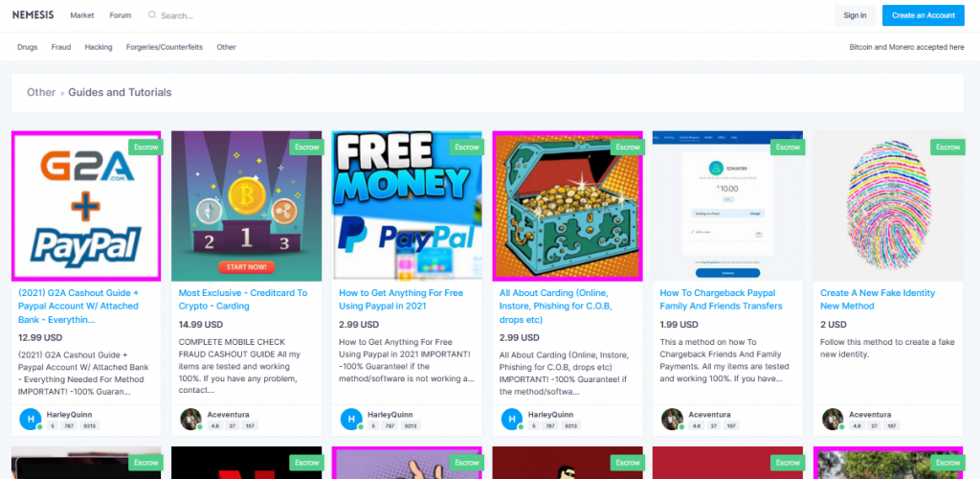Image resolution: width=980 pixels, height=479 pixels.
Task: Click HarleyQuinn's avatar under the All About Carding listing
Action: coord(511,419)
